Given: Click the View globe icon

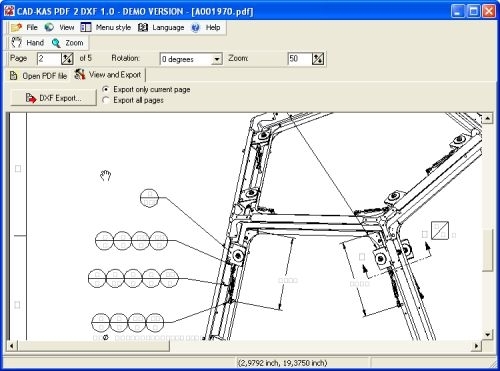Looking at the screenshot, I should click(x=49, y=27).
